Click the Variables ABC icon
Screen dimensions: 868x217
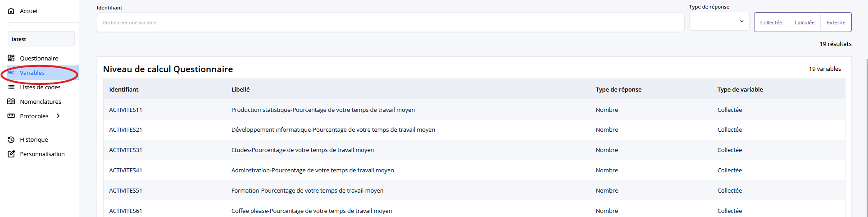pyautogui.click(x=11, y=73)
